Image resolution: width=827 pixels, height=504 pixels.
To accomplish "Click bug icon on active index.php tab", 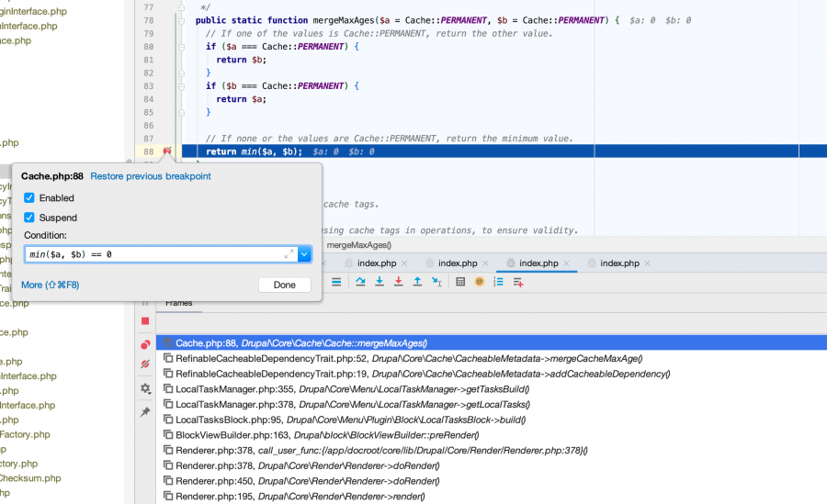I will [x=511, y=263].
